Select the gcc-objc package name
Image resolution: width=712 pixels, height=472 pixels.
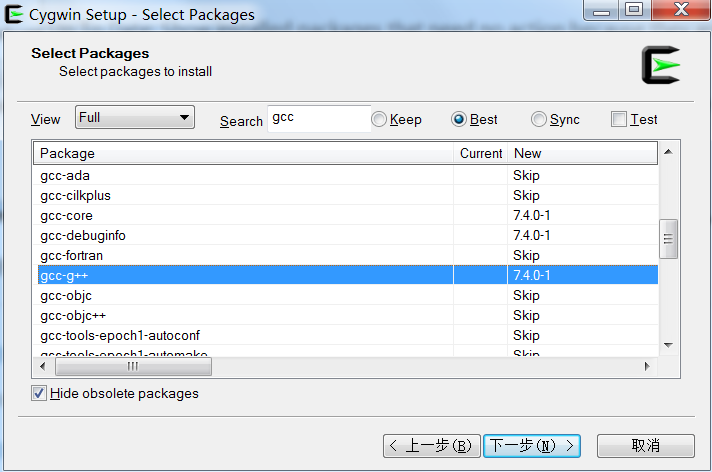66,296
